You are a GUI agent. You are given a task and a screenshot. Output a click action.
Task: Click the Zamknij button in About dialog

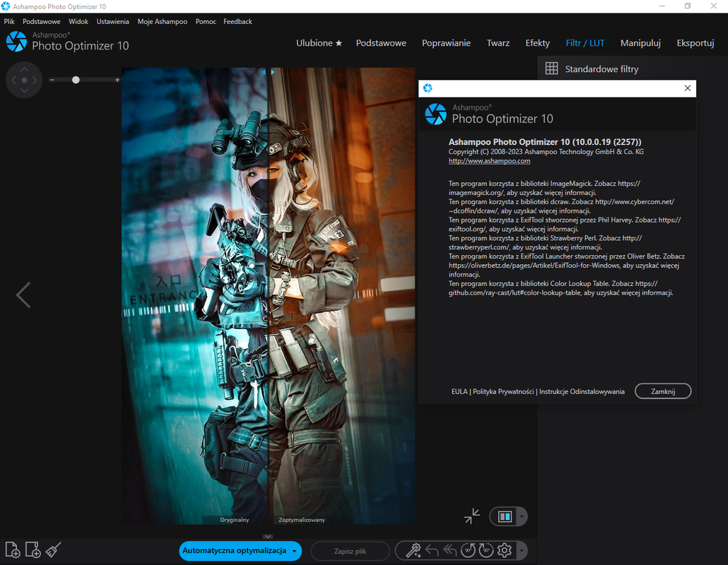tap(663, 391)
